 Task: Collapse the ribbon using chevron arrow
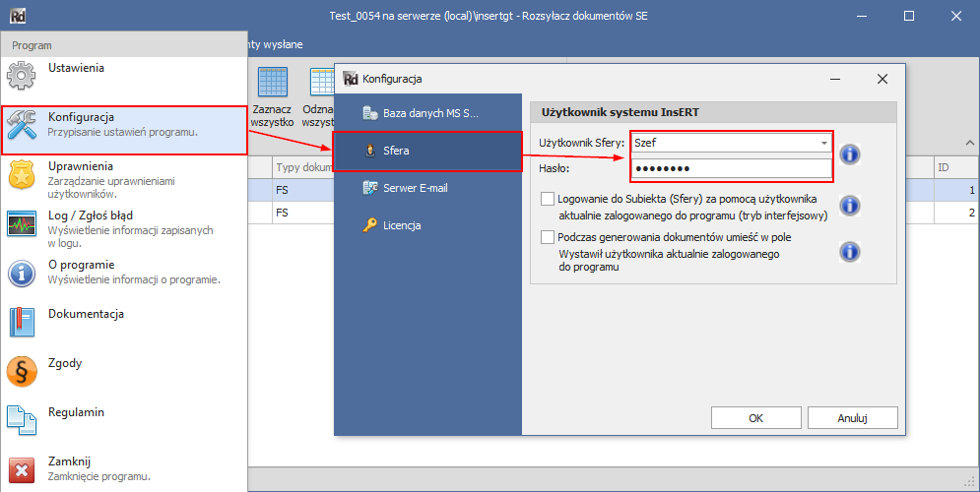coord(969,143)
